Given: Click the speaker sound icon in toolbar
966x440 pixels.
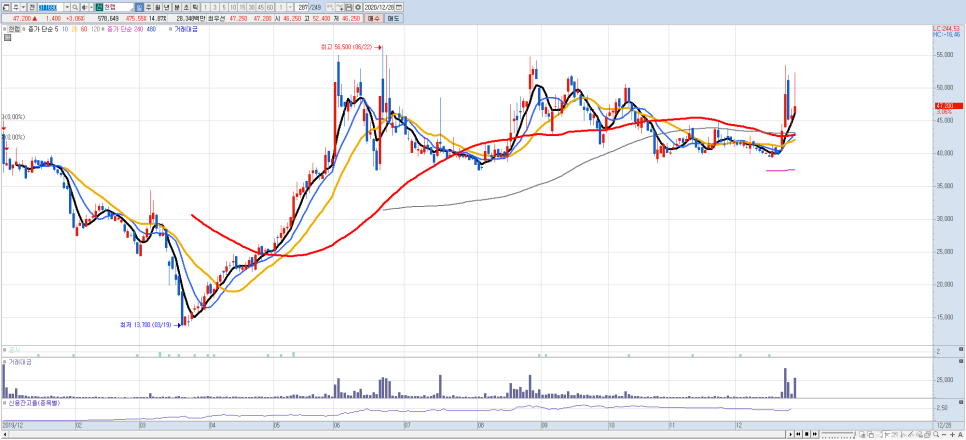Looking at the screenshot, I should [84, 7].
